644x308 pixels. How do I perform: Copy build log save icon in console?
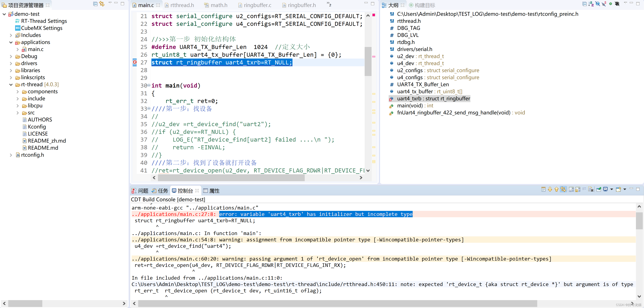(x=571, y=189)
